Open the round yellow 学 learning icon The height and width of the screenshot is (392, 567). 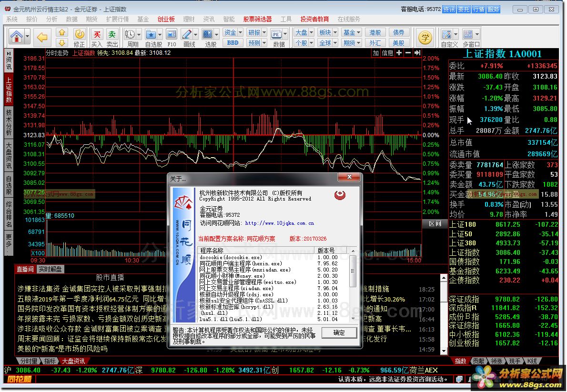(425, 37)
